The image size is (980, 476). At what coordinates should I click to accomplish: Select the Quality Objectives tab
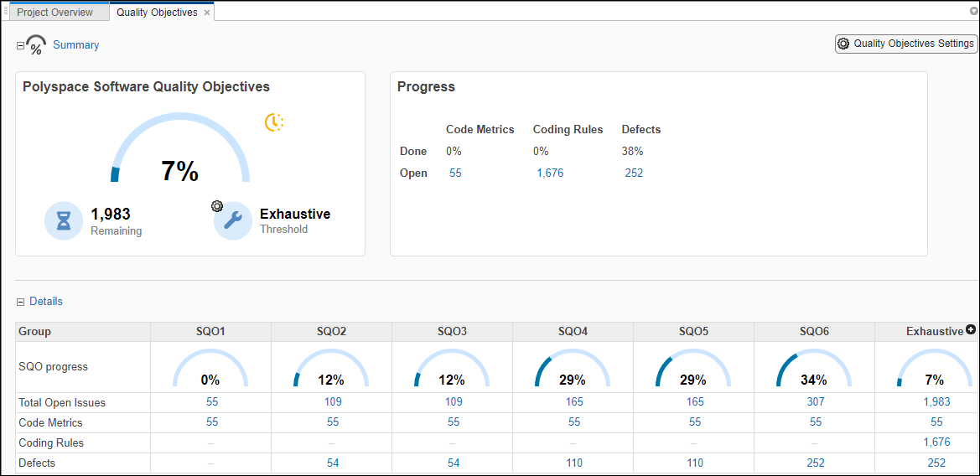tap(157, 13)
